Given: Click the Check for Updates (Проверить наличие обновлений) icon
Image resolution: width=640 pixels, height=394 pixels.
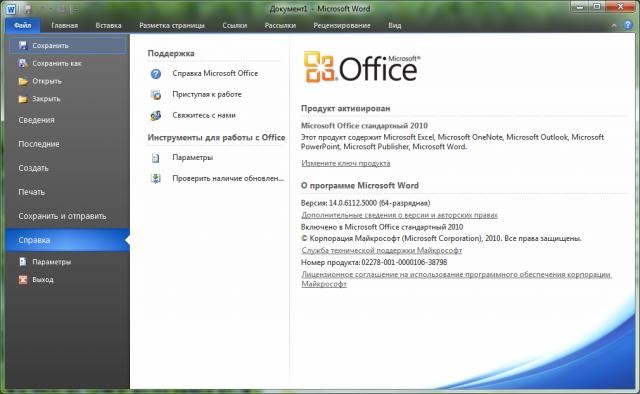Looking at the screenshot, I should click(x=156, y=178).
